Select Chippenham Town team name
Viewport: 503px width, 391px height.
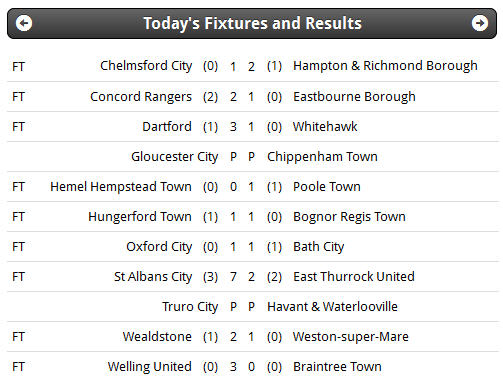322,157
